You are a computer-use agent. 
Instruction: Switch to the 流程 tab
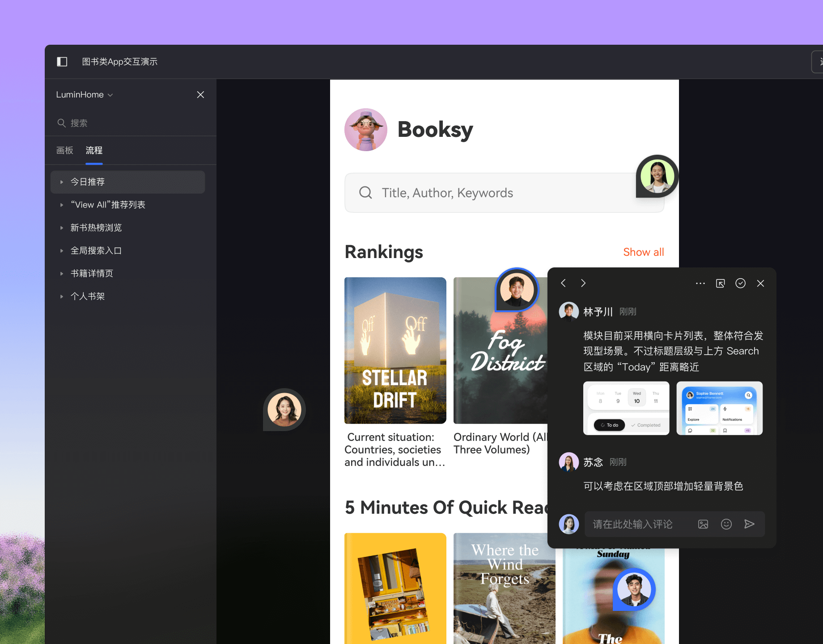[94, 150]
